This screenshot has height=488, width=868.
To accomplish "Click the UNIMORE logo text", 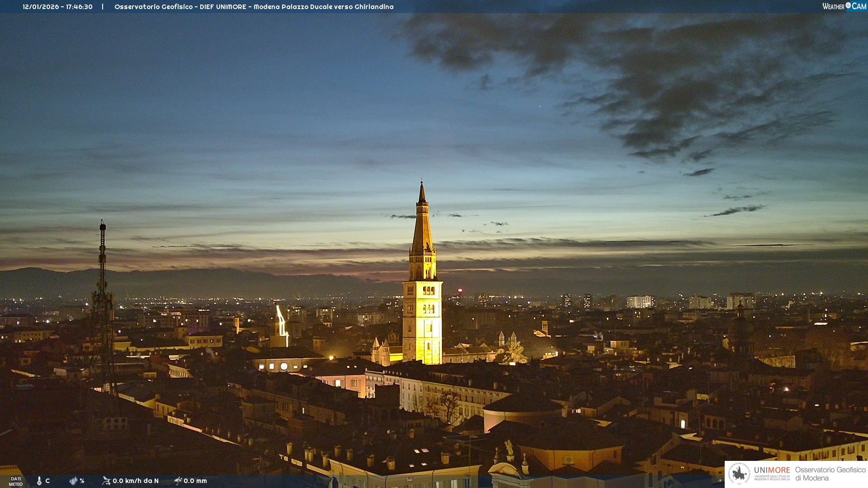I will point(772,470).
